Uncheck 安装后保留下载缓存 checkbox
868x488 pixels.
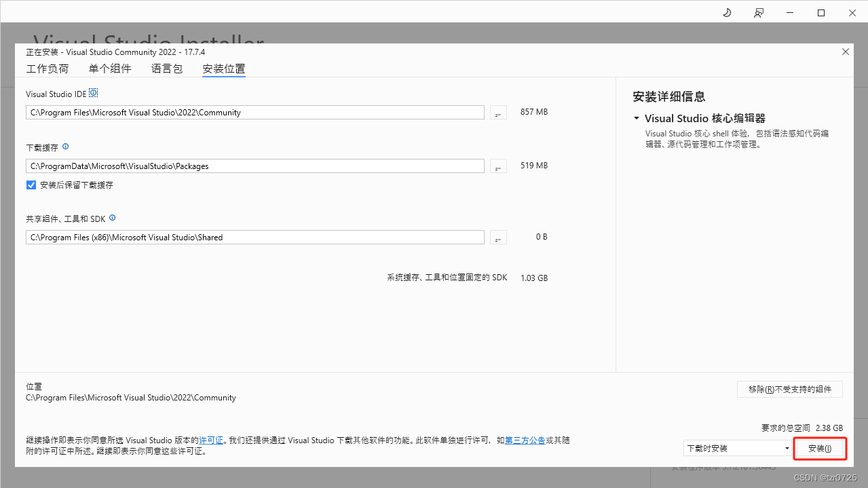point(31,185)
